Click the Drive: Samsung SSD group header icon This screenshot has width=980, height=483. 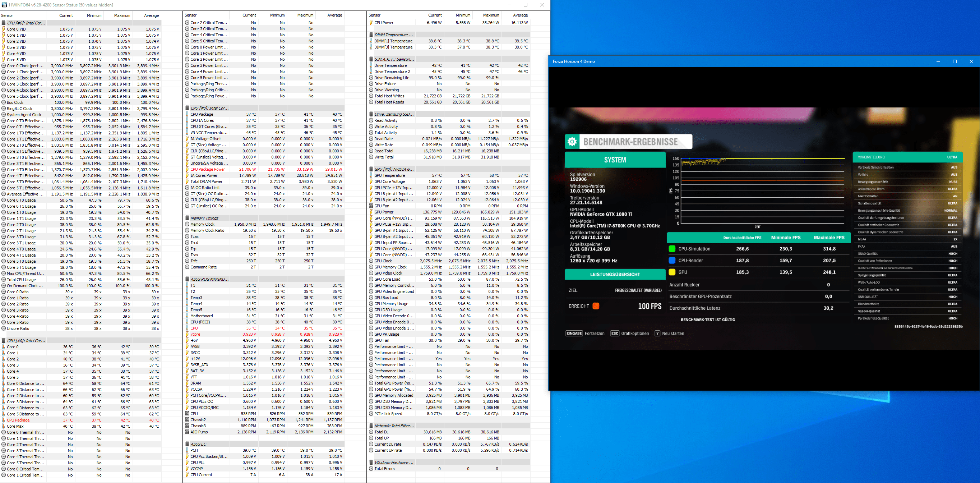point(371,114)
